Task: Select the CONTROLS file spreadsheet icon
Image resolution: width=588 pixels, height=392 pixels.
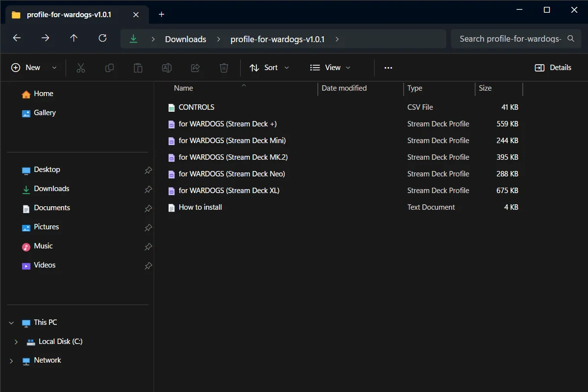Action: point(171,107)
